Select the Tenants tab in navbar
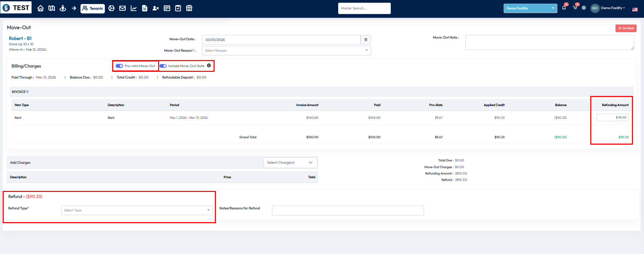Viewport: 644px width, 254px height. pyautogui.click(x=93, y=8)
